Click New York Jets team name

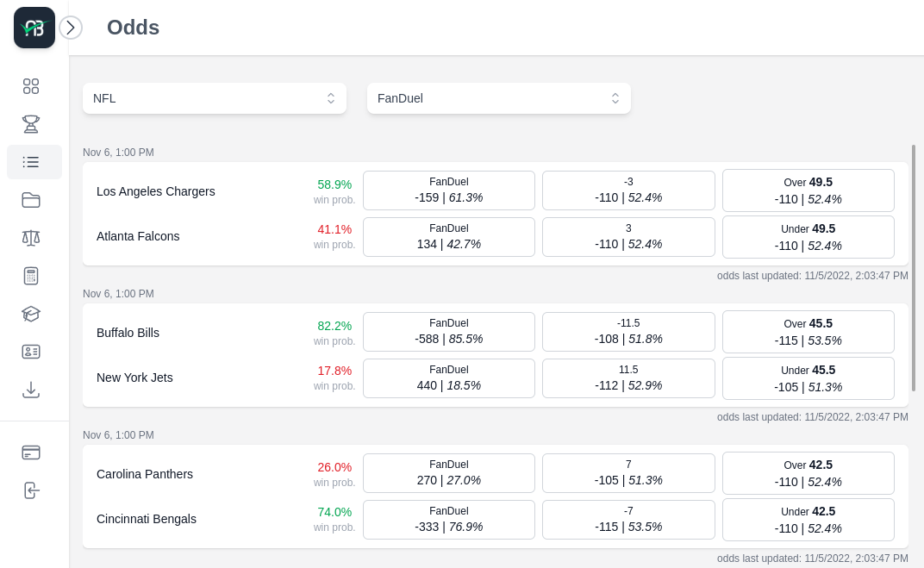click(134, 378)
